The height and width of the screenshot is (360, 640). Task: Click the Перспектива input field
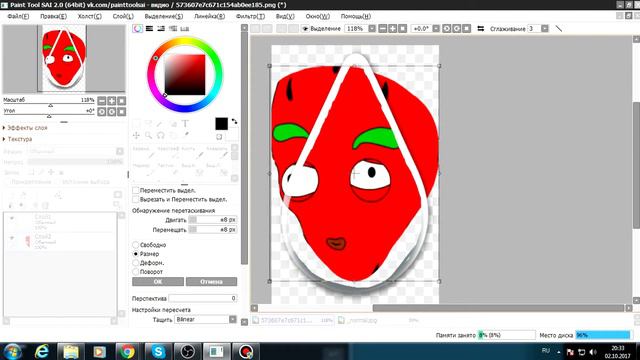[x=203, y=298]
